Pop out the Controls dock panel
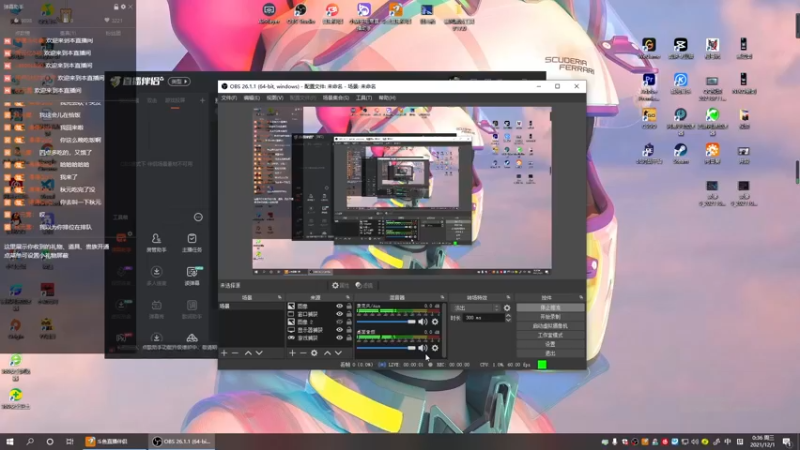Viewport: 800px width, 450px height. point(581,297)
